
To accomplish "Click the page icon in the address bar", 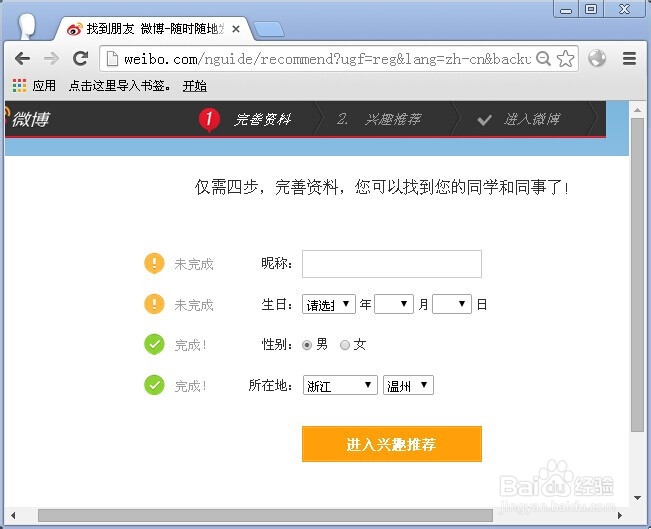I will pos(112,59).
